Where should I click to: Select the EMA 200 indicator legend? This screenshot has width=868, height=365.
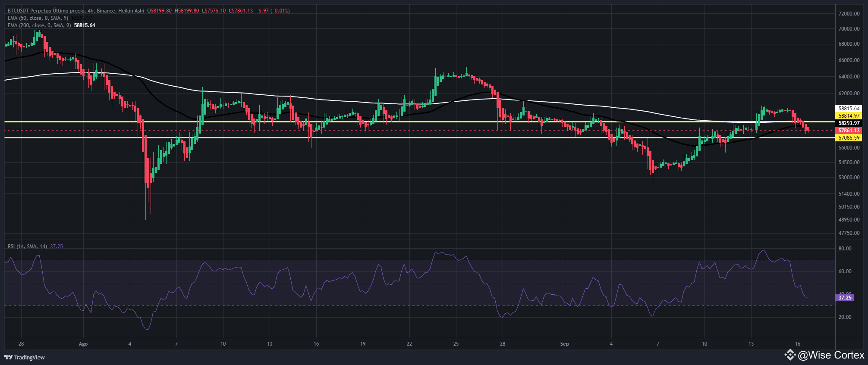coord(39,25)
